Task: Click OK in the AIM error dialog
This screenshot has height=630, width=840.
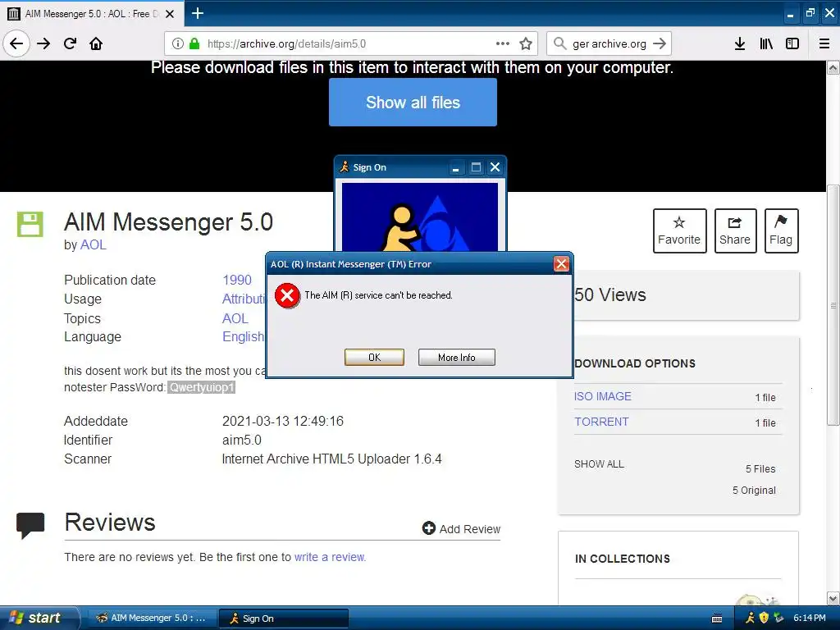Action: point(374,358)
